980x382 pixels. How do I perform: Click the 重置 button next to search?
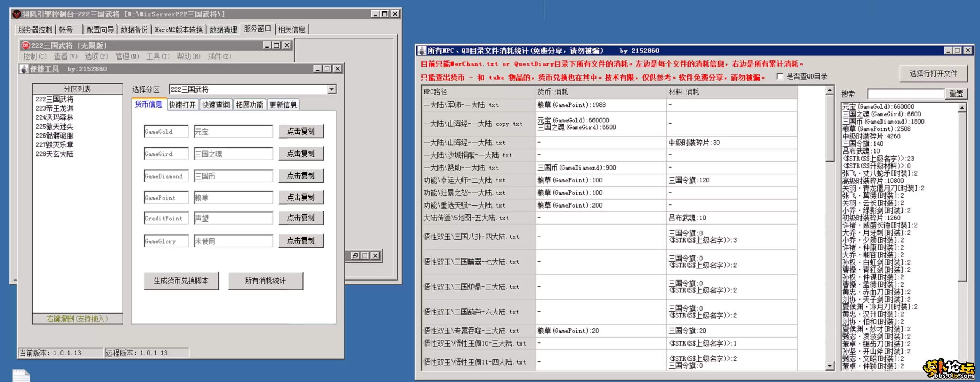[956, 94]
